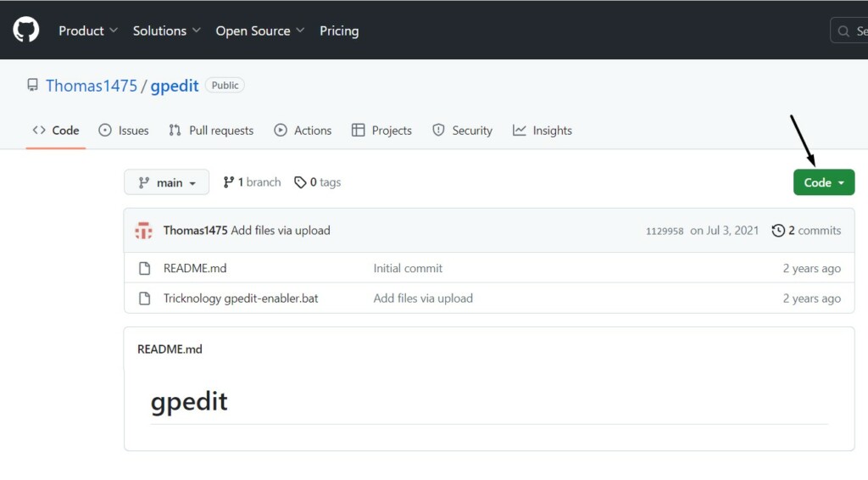Open the main branch selector dropdown
This screenshot has height=480, width=868.
click(x=167, y=182)
